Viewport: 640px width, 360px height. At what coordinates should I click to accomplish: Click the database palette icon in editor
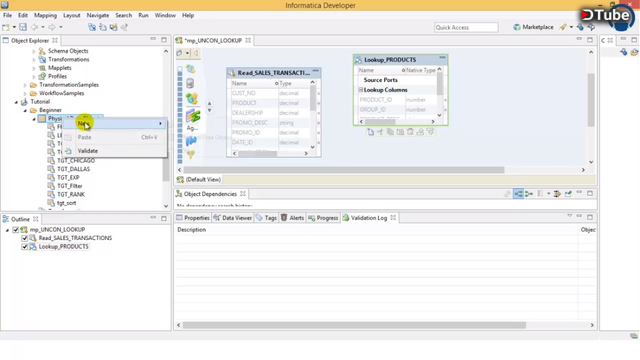pos(190,83)
